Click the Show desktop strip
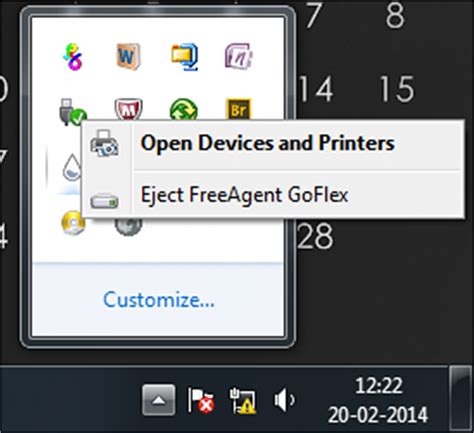The image size is (474, 433). coord(461,399)
